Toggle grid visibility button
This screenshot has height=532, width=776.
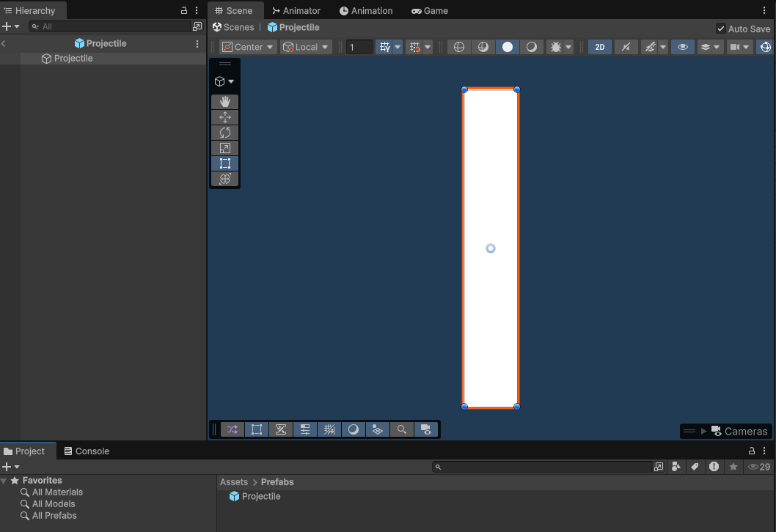point(384,47)
